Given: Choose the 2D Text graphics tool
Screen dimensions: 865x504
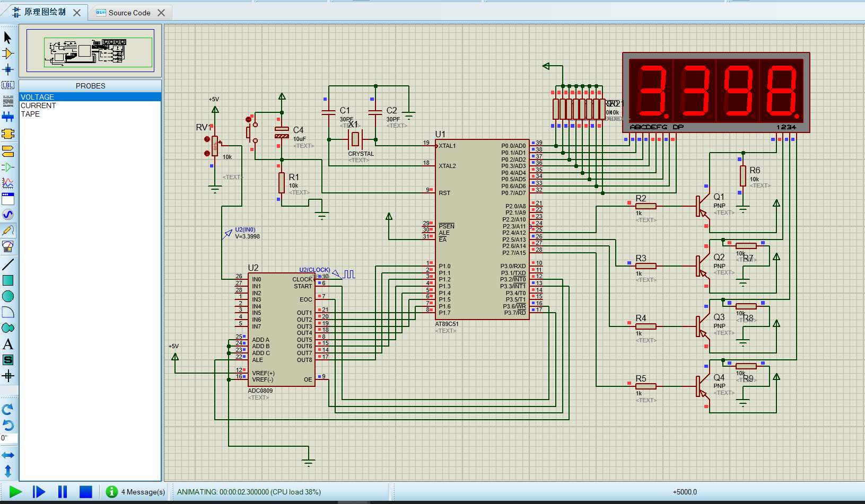Looking at the screenshot, I should tap(7, 344).
